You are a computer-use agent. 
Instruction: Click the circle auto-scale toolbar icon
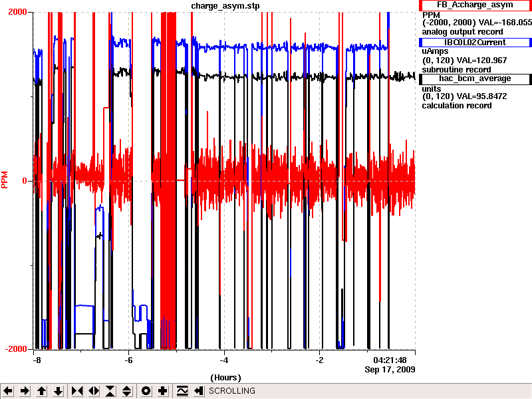click(x=146, y=391)
